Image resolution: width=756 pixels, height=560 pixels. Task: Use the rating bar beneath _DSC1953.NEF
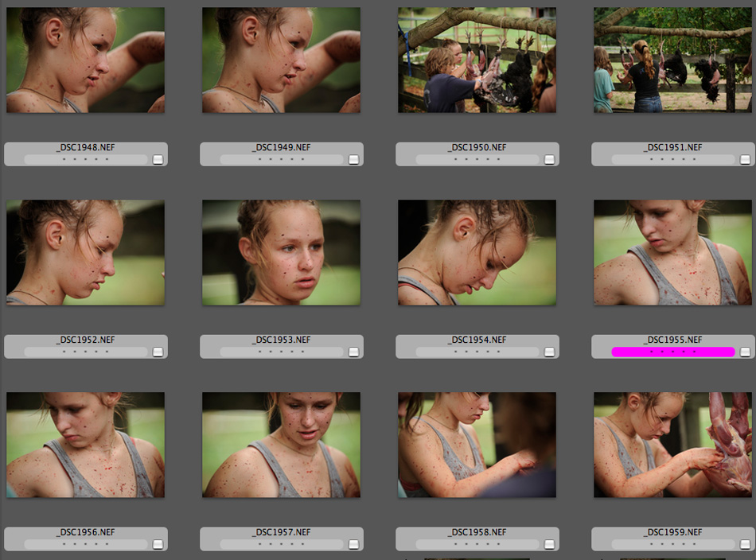[282, 352]
